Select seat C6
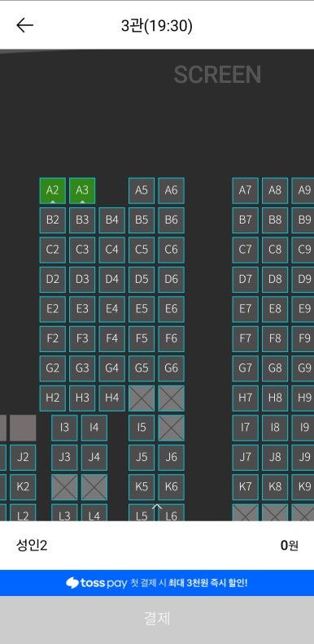The image size is (314, 644). (x=171, y=250)
